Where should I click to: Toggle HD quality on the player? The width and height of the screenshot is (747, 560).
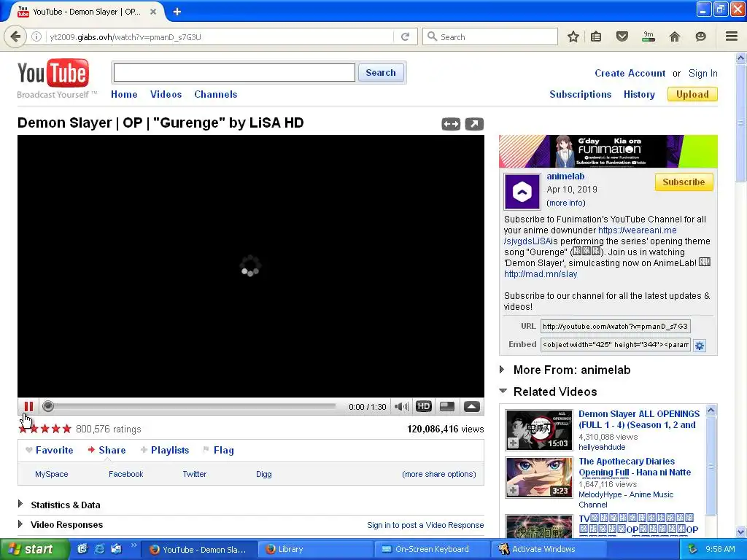(424, 407)
